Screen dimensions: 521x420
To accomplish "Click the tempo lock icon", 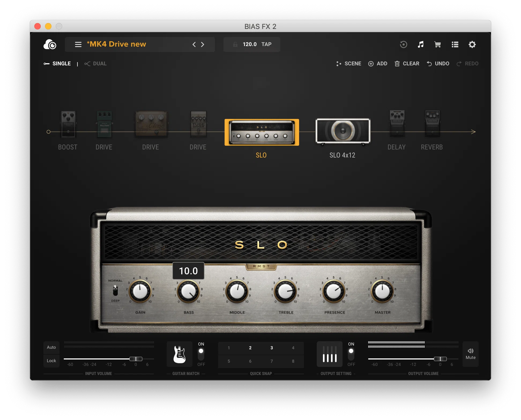I will (235, 44).
